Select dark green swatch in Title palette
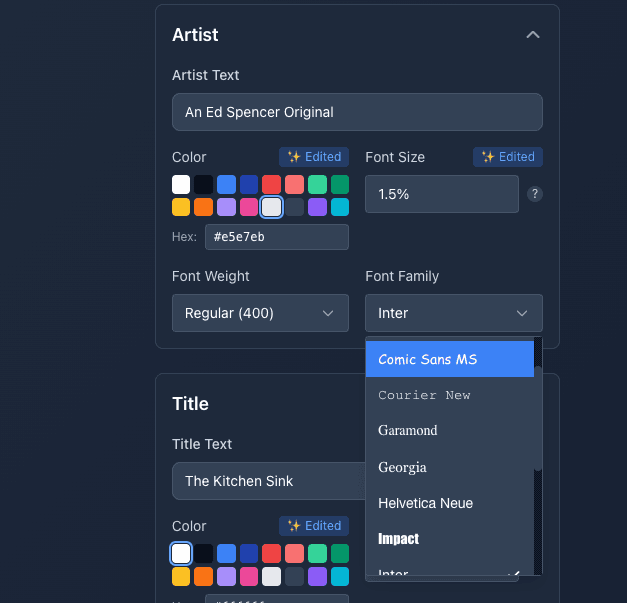 [340, 554]
